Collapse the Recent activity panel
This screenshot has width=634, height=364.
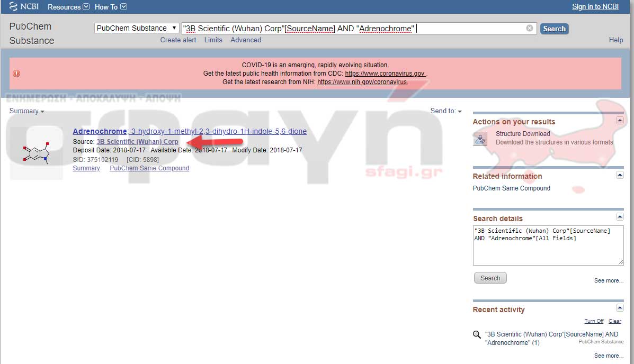click(620, 308)
